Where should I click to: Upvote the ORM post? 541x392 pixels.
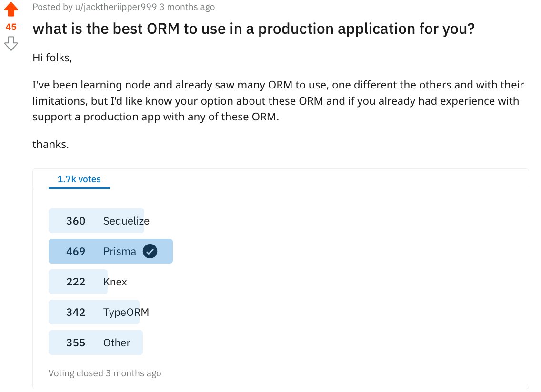tap(11, 9)
